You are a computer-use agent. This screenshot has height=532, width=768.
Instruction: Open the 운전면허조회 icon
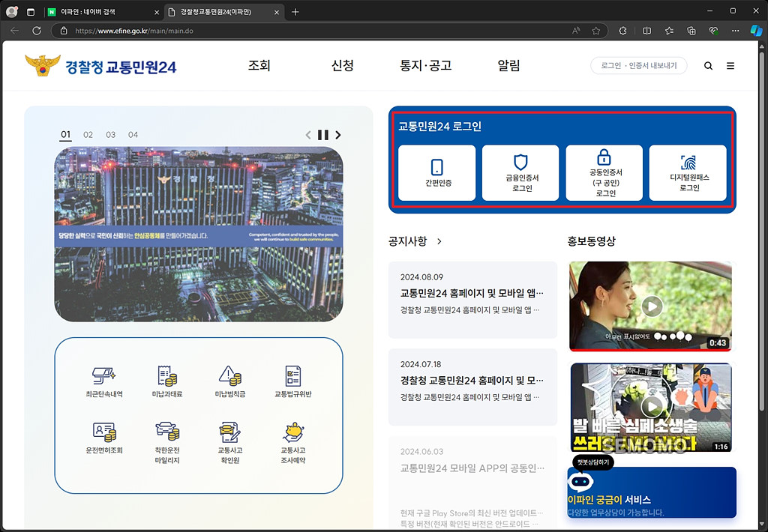click(103, 438)
